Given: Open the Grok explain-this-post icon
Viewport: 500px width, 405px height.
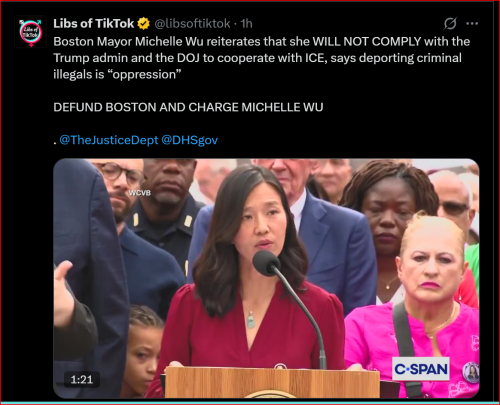Looking at the screenshot, I should [450, 23].
